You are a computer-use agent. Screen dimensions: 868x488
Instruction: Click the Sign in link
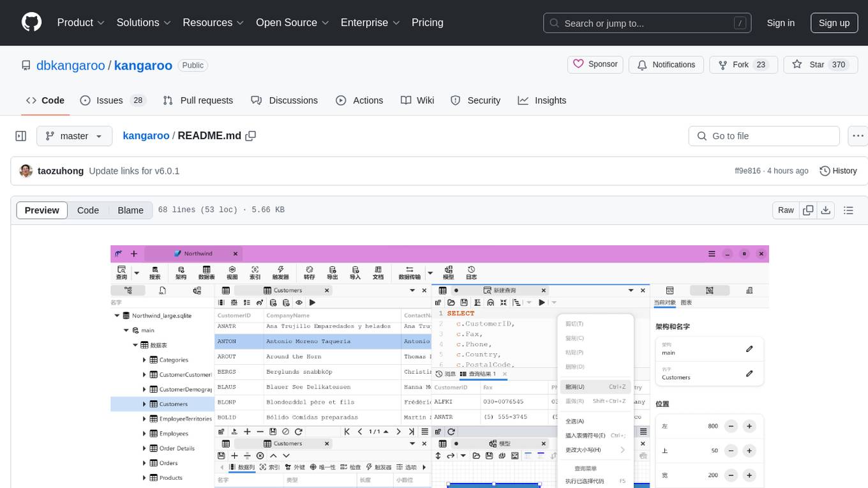[781, 23]
